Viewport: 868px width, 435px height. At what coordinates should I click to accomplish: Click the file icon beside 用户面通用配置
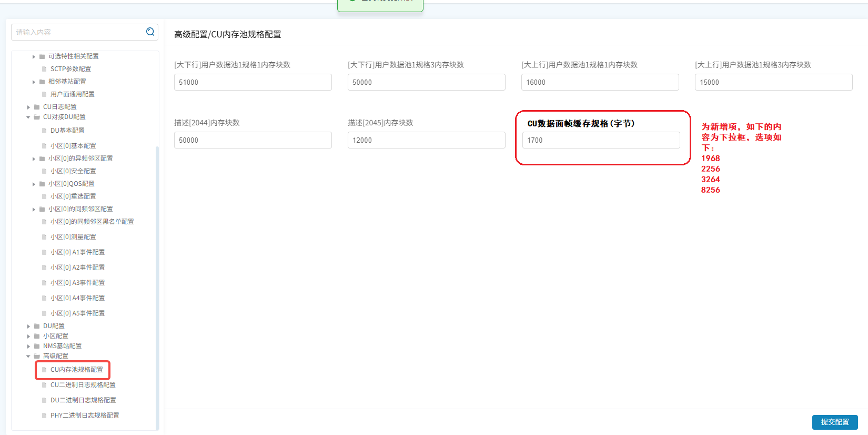(x=44, y=94)
